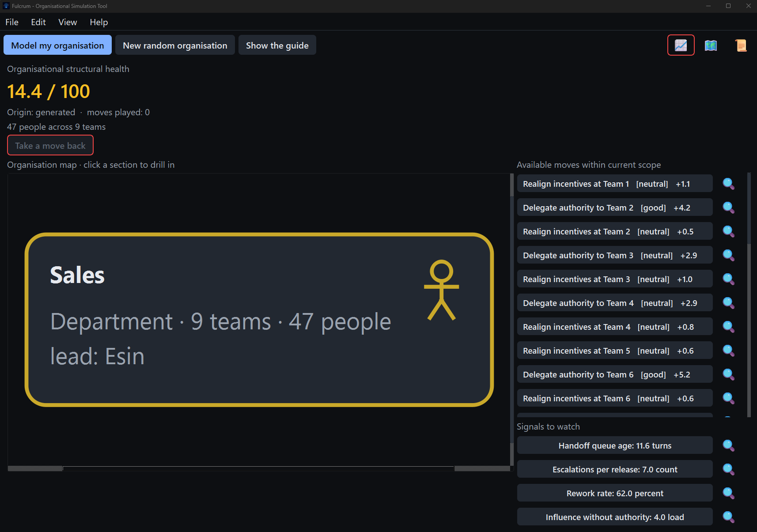This screenshot has height=532, width=757.
Task: Generate a New random organisation
Action: click(x=175, y=45)
